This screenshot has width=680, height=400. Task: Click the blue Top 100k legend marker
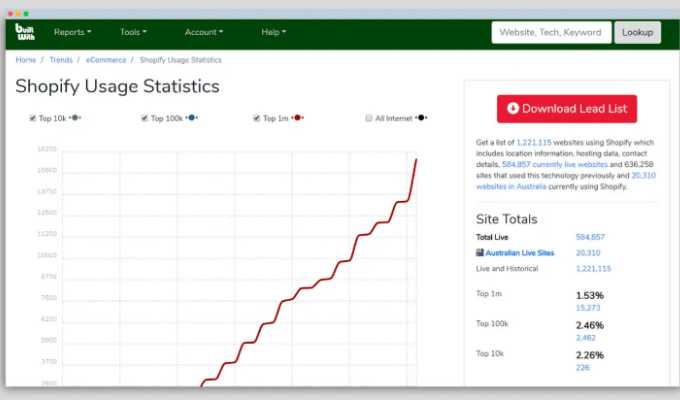click(x=192, y=118)
